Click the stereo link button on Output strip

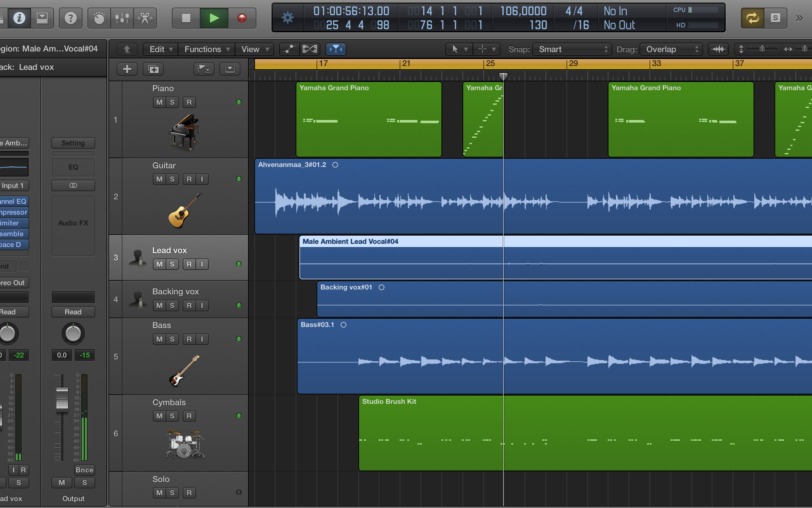73,185
